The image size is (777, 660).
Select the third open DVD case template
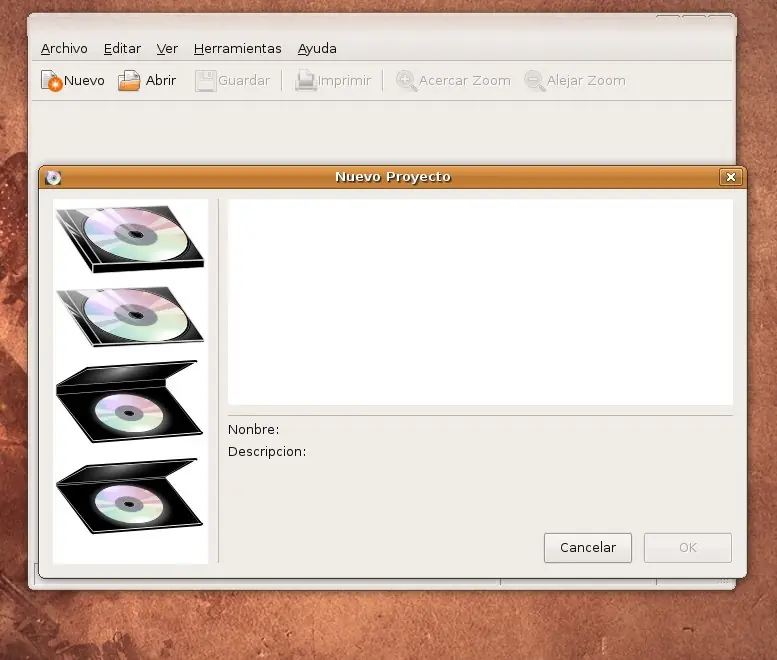(129, 401)
